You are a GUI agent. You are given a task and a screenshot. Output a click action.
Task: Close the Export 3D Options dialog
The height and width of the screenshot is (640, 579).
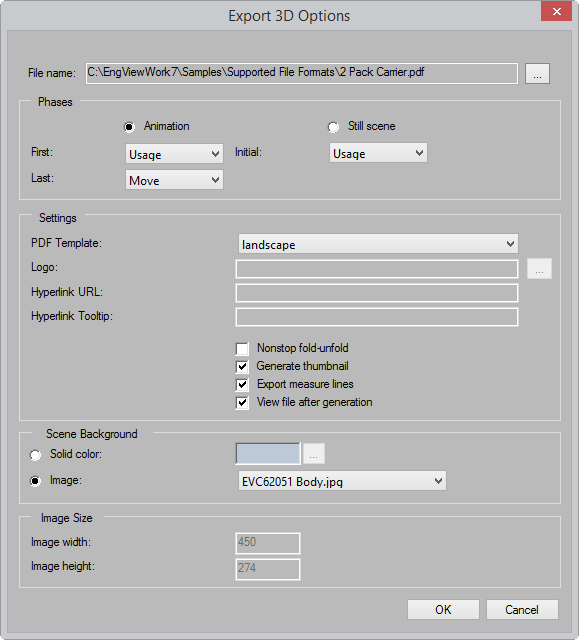556,11
